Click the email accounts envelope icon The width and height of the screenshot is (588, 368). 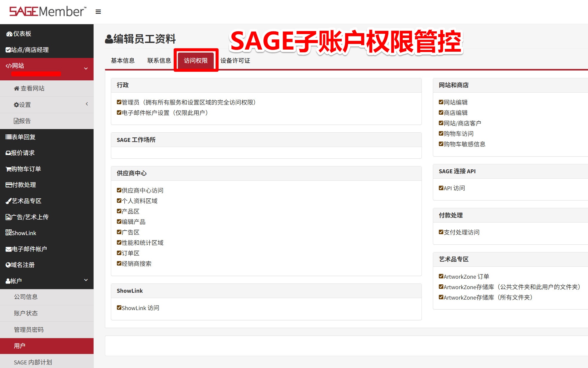(x=9, y=249)
